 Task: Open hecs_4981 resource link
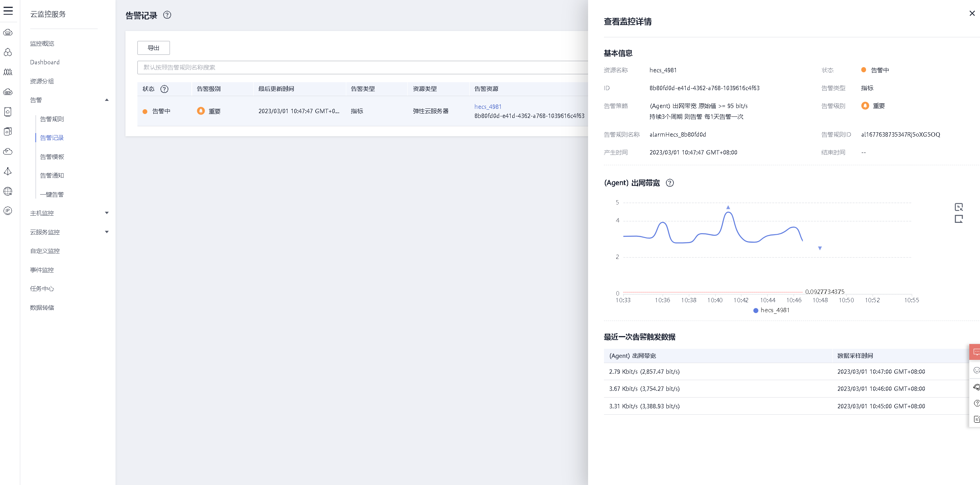[488, 106]
